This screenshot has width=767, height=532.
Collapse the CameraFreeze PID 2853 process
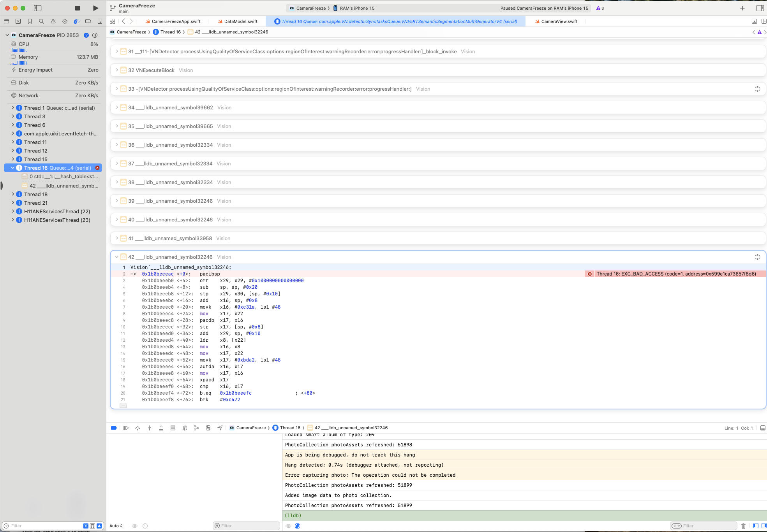pos(7,35)
